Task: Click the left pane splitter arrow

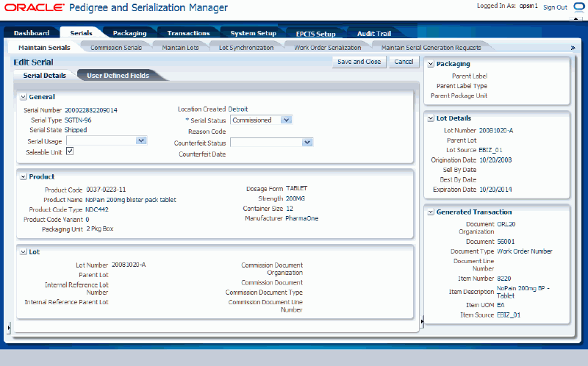Action: (9, 328)
